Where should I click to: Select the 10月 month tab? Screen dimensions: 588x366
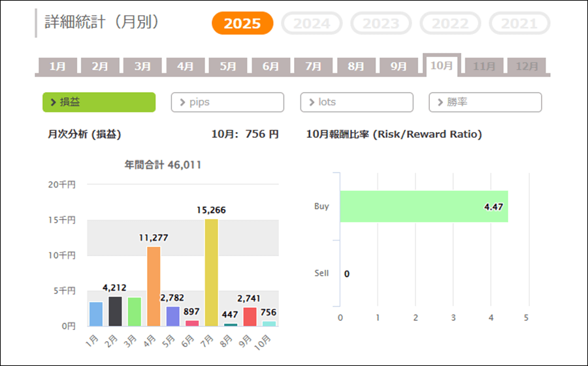(442, 65)
